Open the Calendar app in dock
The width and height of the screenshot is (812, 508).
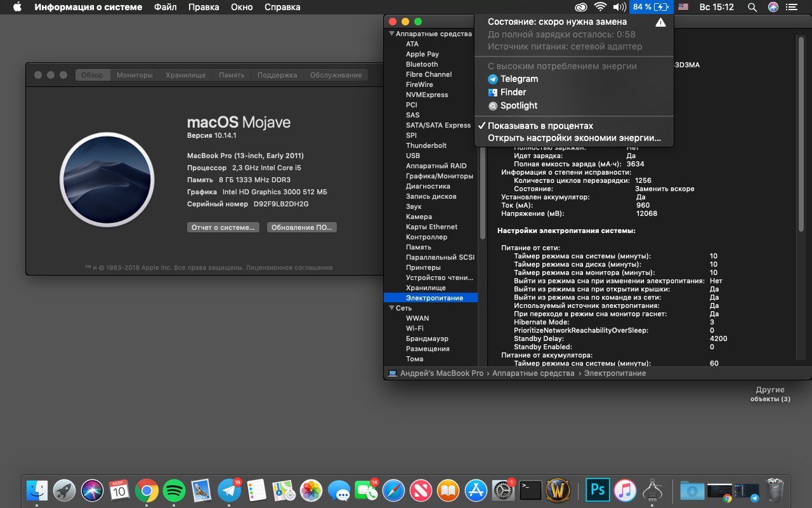click(x=119, y=490)
